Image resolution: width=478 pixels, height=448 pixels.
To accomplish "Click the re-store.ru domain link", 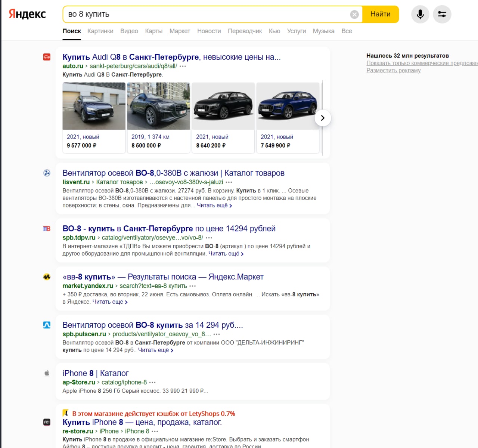I will pyautogui.click(x=78, y=431).
